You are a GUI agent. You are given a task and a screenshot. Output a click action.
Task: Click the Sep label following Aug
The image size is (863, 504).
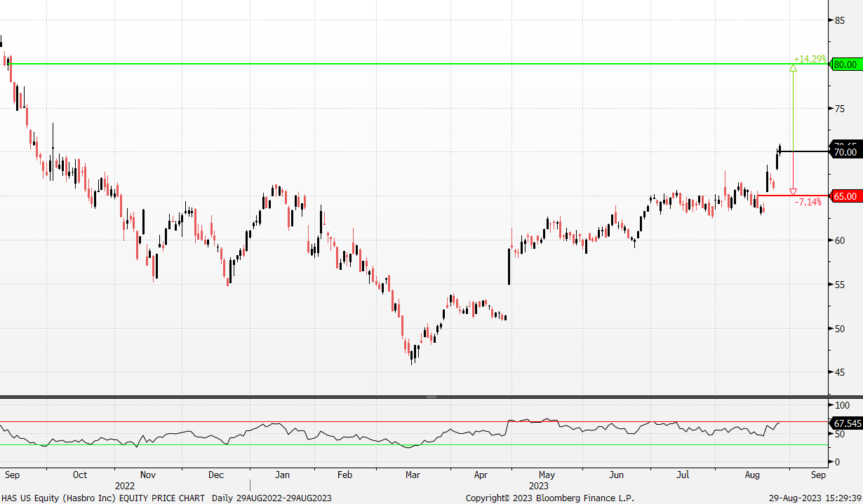[x=818, y=475]
